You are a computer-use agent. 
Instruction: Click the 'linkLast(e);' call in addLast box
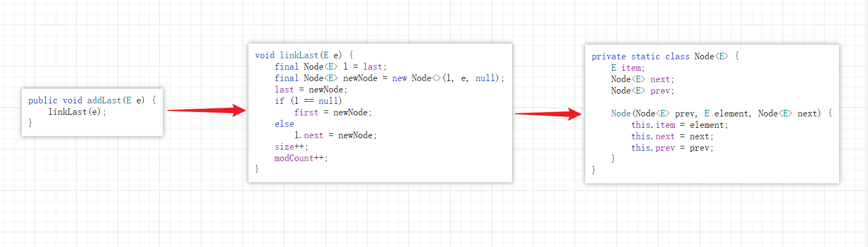pos(77,112)
